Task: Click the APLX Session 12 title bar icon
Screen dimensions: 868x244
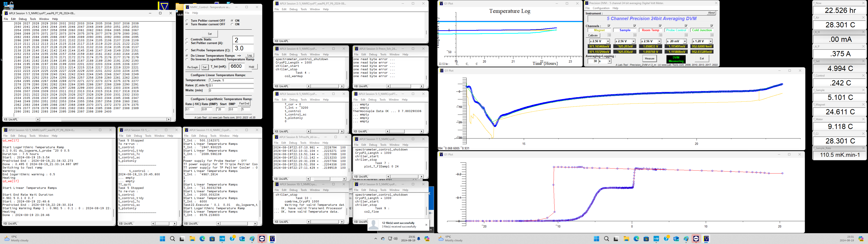Action: pyautogui.click(x=6, y=130)
